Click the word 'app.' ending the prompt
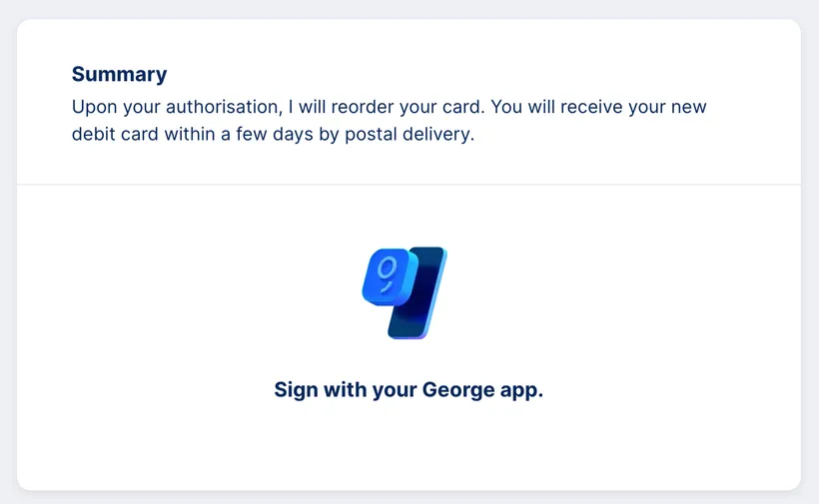Screen dimensions: 819x504 click(x=521, y=391)
